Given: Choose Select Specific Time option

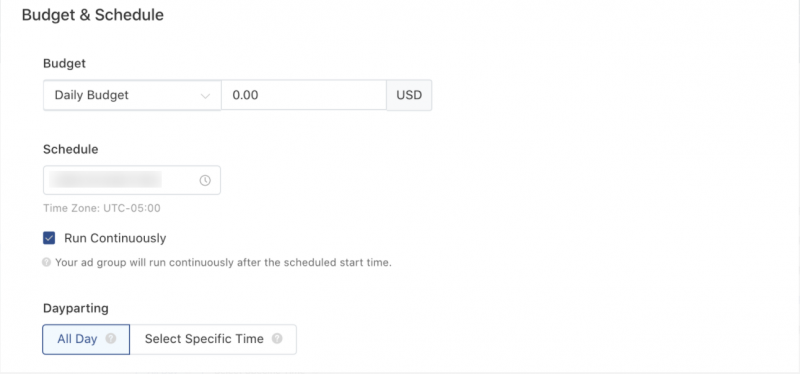Looking at the screenshot, I should 213,339.
